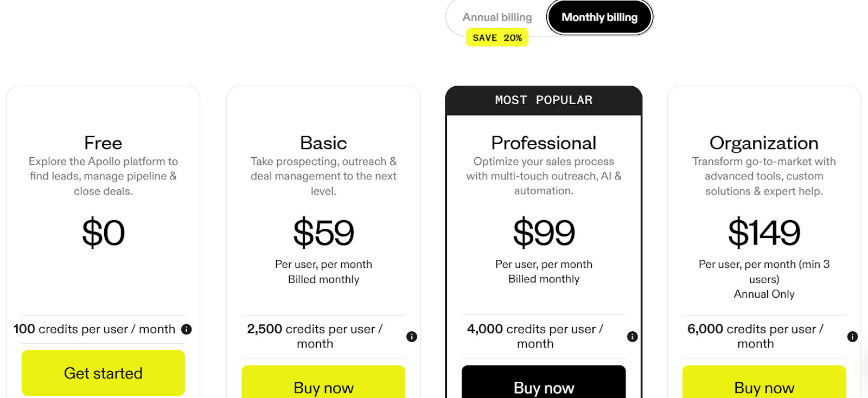This screenshot has width=868, height=398.
Task: Select Monthly billing
Action: (x=599, y=17)
